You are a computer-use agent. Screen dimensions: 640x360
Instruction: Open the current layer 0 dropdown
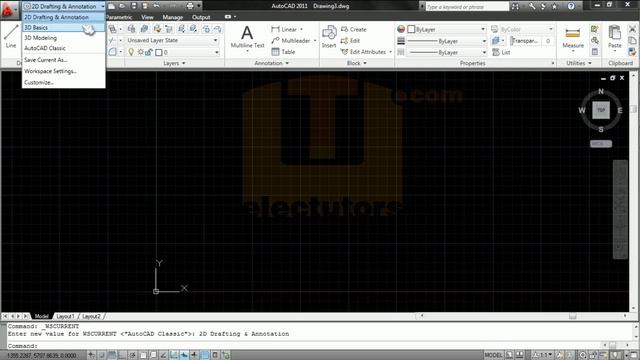[173, 52]
